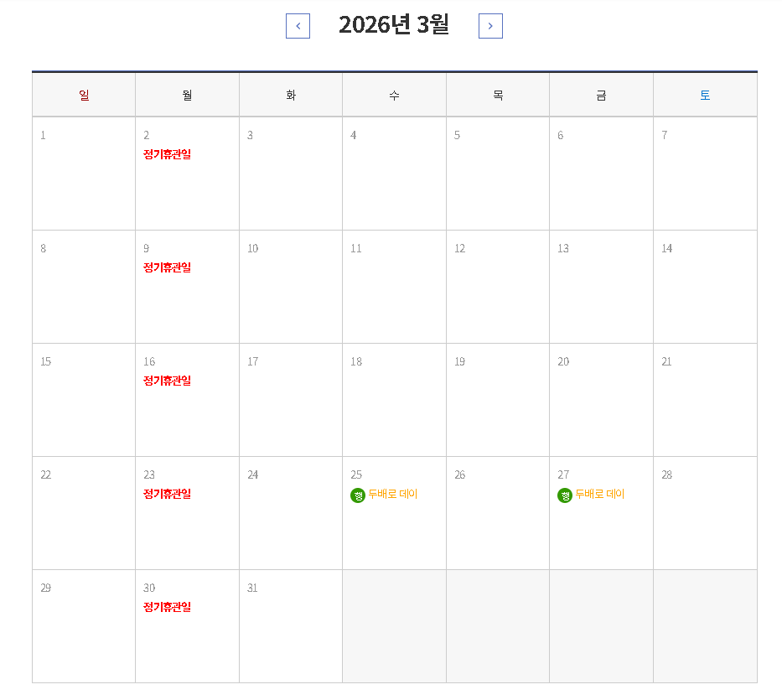This screenshot has height=700, width=782.
Task: Select the March 31 date cell
Action: [290, 626]
